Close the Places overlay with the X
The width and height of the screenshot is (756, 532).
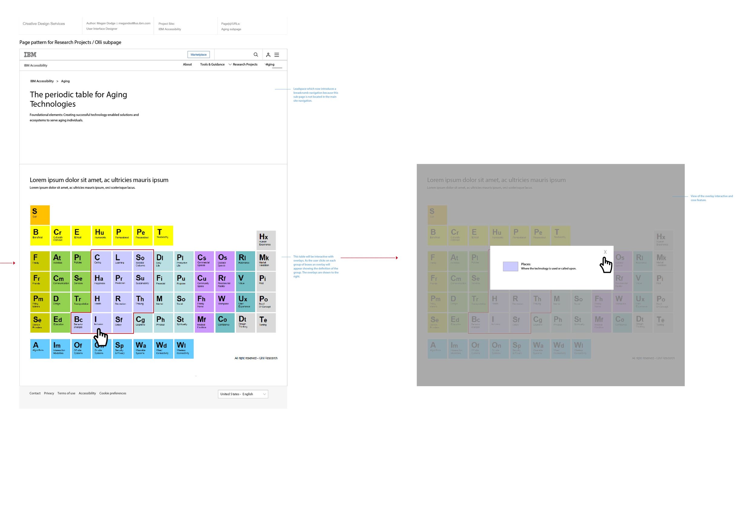pyautogui.click(x=605, y=252)
